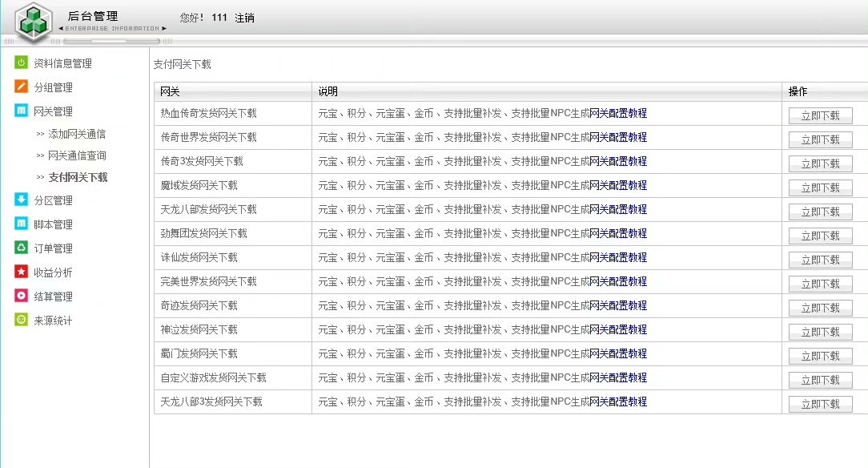
Task: Click 立即下载 for 天龙八部3发货网关
Action: 821,405
